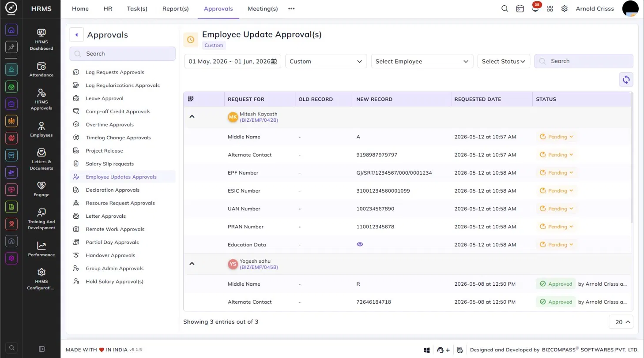Open the Engage module
The width and height of the screenshot is (644, 358).
41,189
